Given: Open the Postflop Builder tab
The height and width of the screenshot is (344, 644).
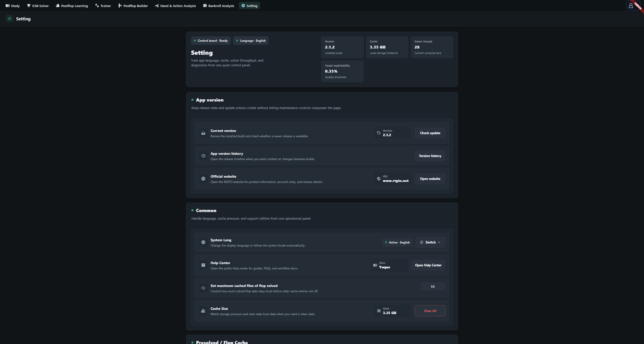Looking at the screenshot, I should tap(133, 6).
